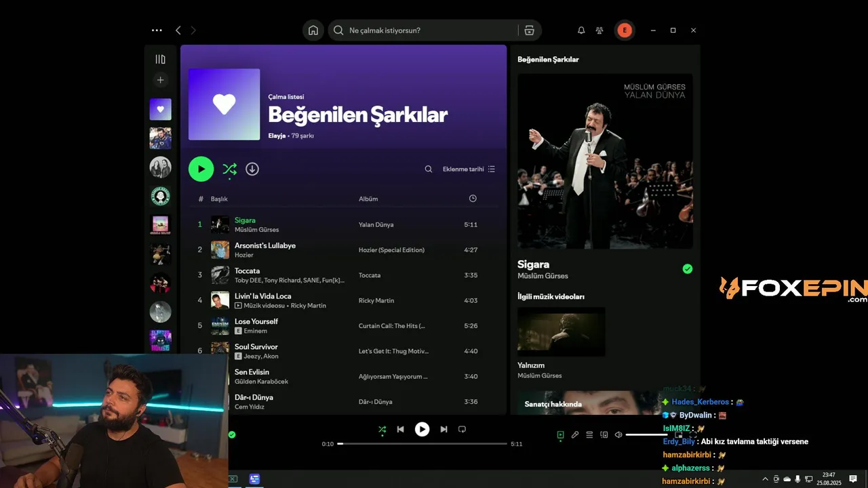Open the Eklenme tarihi sort dropdown
868x488 pixels.
coord(469,169)
